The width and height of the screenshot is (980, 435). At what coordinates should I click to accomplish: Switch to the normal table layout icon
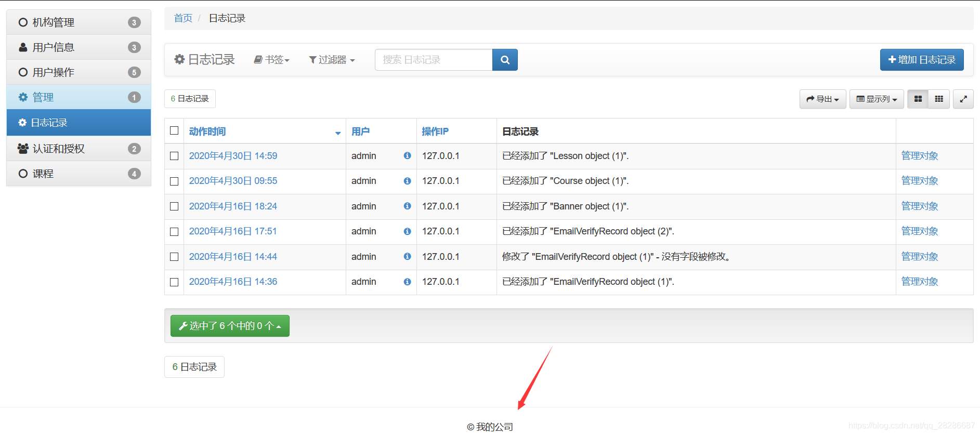(x=918, y=99)
